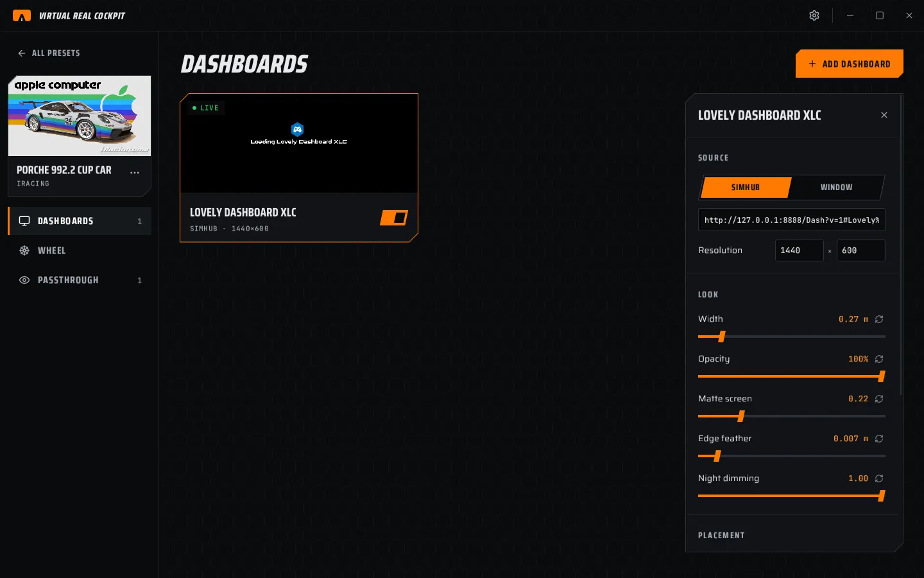This screenshot has height=578, width=924.
Task: Adjust the Night dimming slider
Action: pos(792,496)
